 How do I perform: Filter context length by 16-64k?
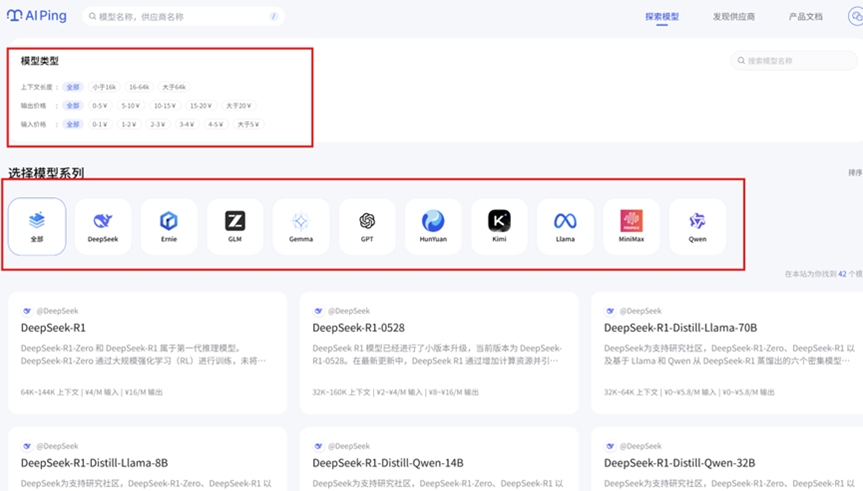click(x=139, y=87)
